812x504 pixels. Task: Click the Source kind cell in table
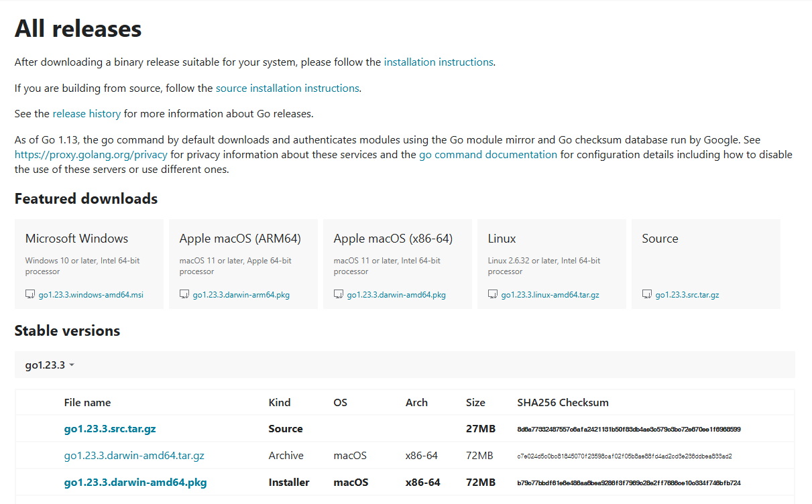click(x=286, y=429)
